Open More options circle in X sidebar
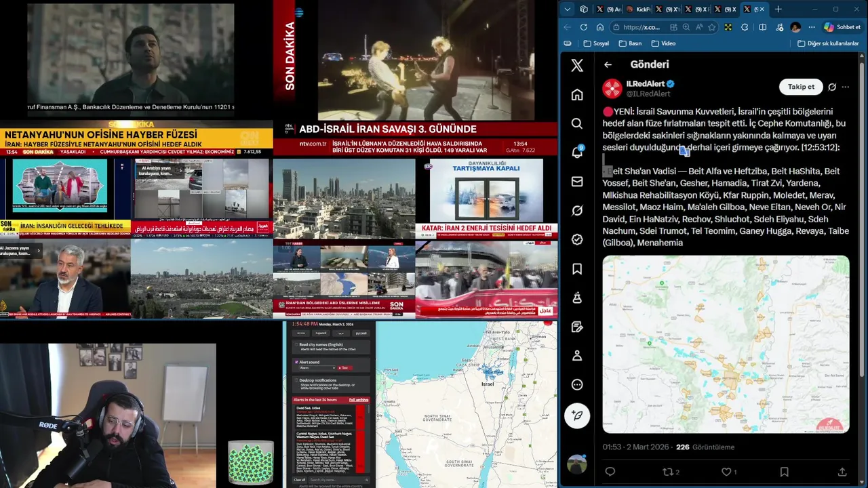This screenshot has height=488, width=868. 577,384
